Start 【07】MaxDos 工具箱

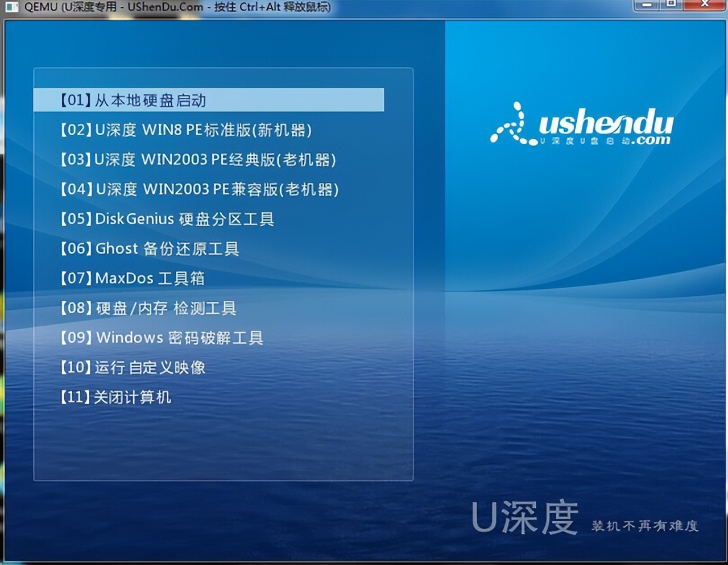coord(134,278)
